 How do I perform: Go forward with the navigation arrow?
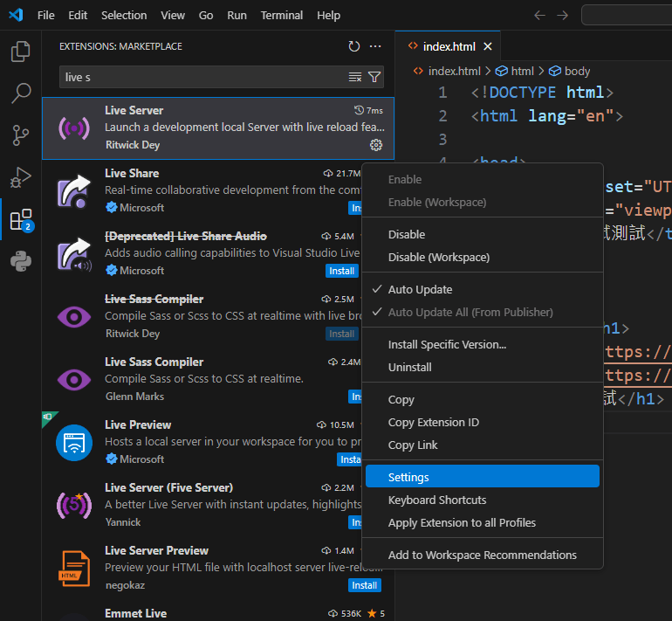pyautogui.click(x=562, y=16)
